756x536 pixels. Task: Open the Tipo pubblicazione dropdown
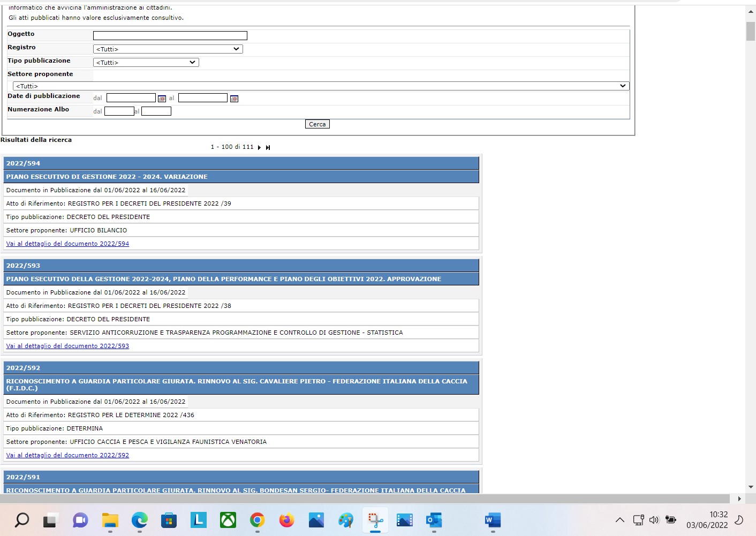146,63
